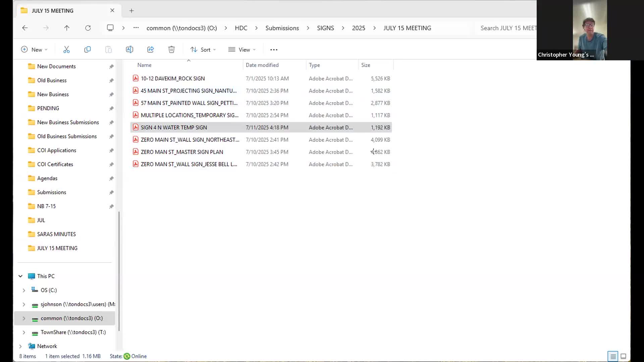Screen dimensions: 644x362
Task: Switch to details view layout icon
Action: pos(613,356)
